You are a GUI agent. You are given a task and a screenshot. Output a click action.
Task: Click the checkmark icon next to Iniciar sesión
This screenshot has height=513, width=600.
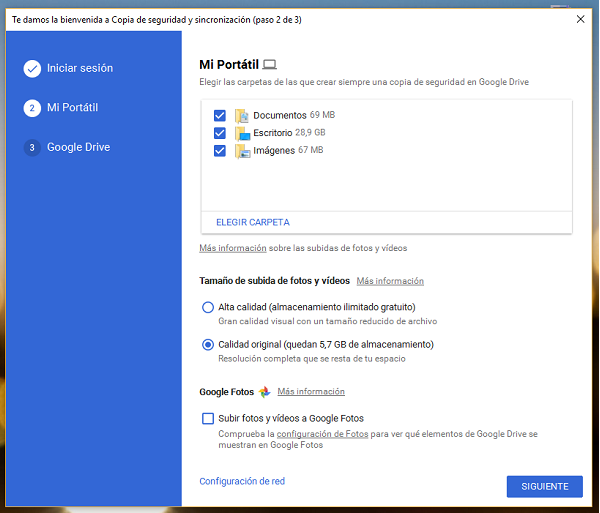(32, 69)
